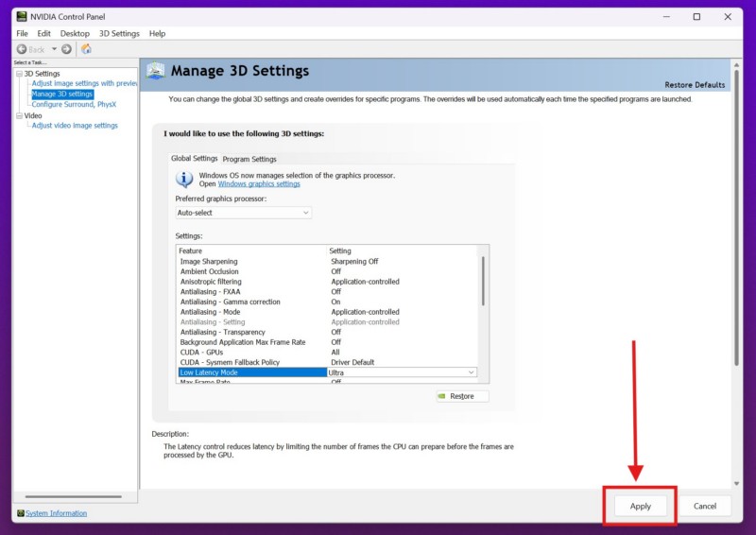756x535 pixels.
Task: Open the Preferred graphics processor dropdown
Action: coord(244,213)
